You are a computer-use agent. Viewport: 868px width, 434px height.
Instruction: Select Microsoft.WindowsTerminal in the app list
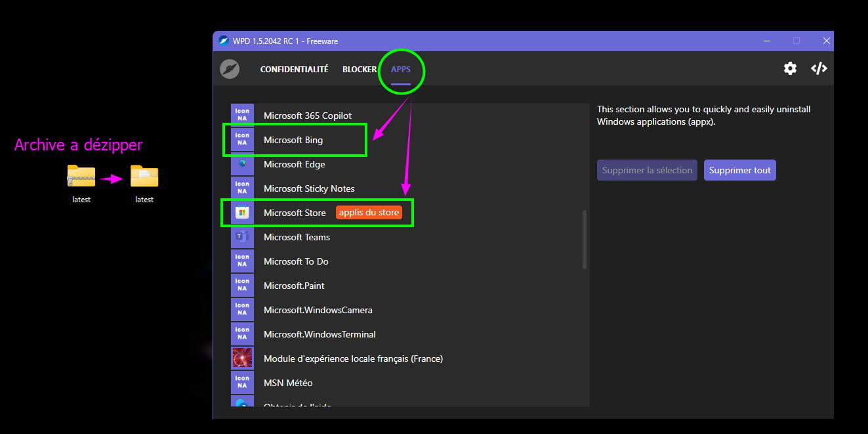(x=410, y=334)
